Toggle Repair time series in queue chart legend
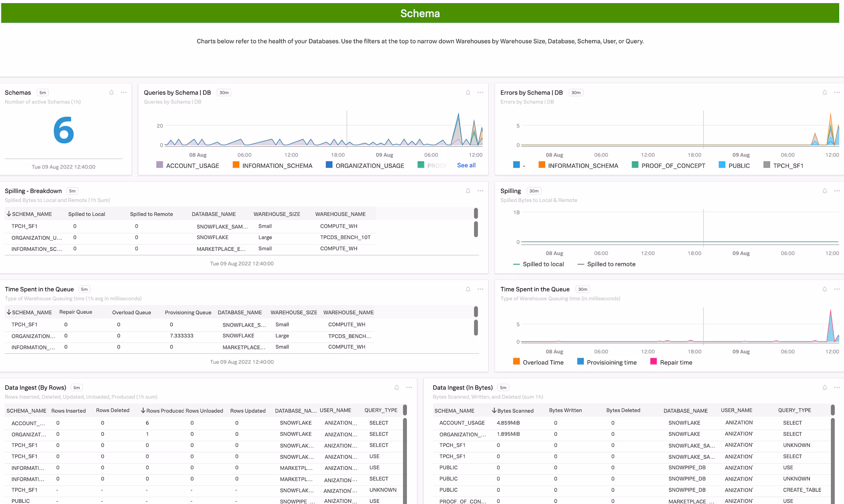 point(675,362)
